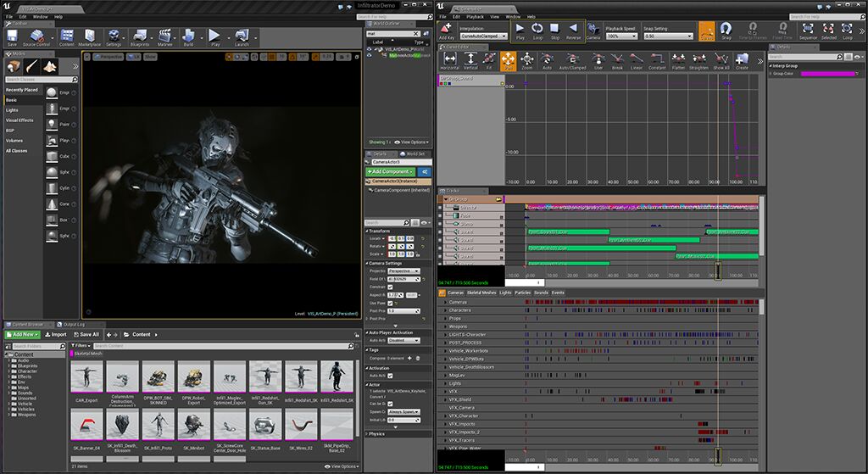The width and height of the screenshot is (868, 474).
Task: Click the green Add Component button
Action: [389, 172]
